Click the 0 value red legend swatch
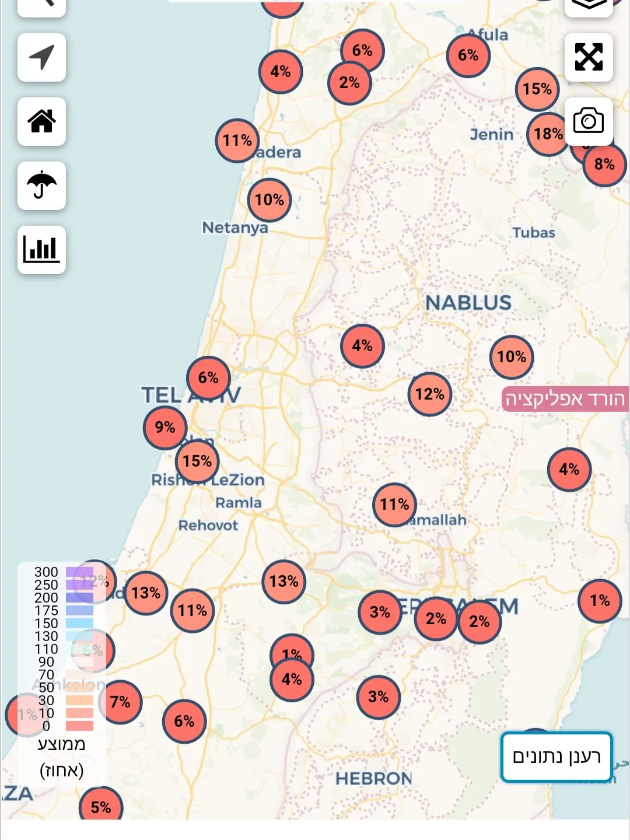This screenshot has width=630, height=840. [79, 726]
